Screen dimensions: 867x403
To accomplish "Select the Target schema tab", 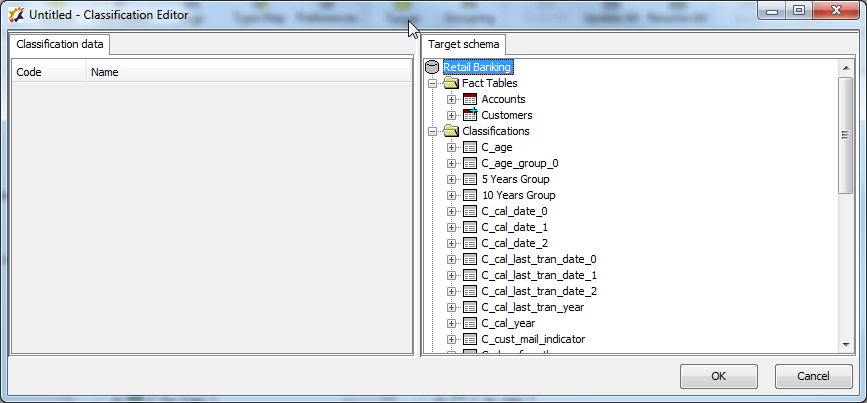I will point(464,45).
